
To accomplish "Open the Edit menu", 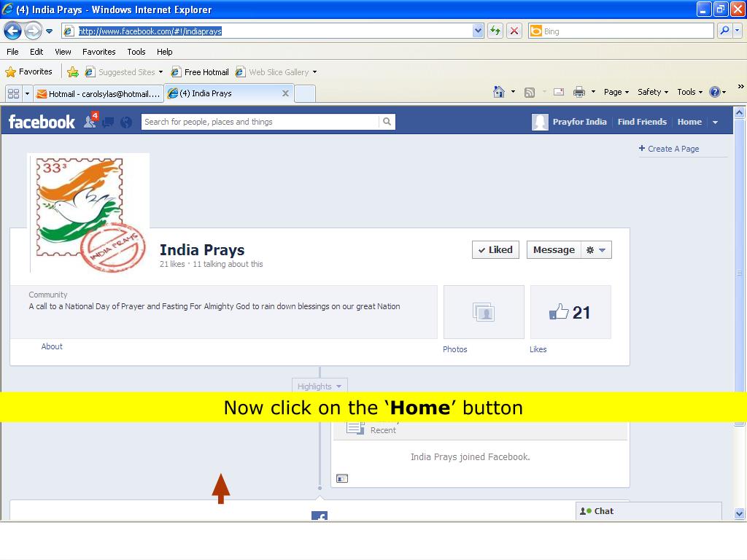I will coord(36,52).
